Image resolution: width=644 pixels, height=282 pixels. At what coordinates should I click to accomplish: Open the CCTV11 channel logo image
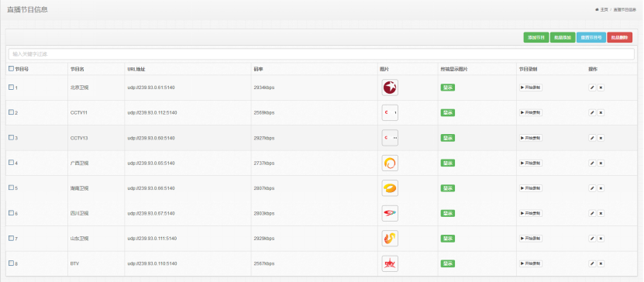390,112
